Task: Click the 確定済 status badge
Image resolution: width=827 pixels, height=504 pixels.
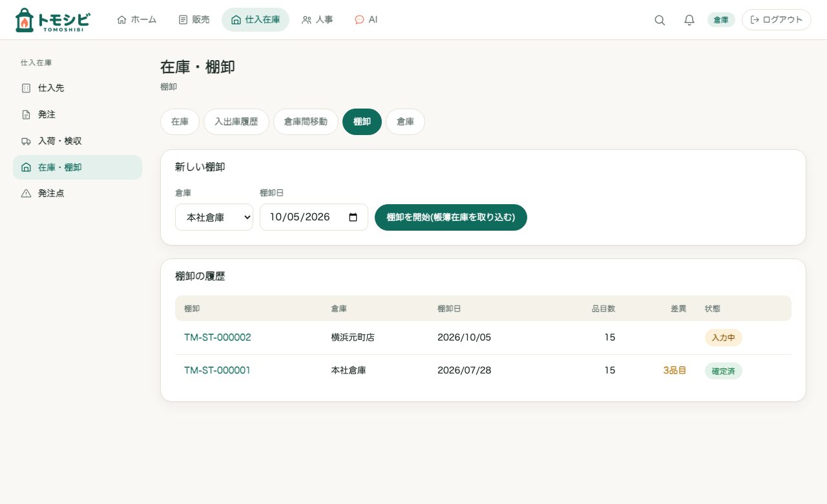Action: 724,371
